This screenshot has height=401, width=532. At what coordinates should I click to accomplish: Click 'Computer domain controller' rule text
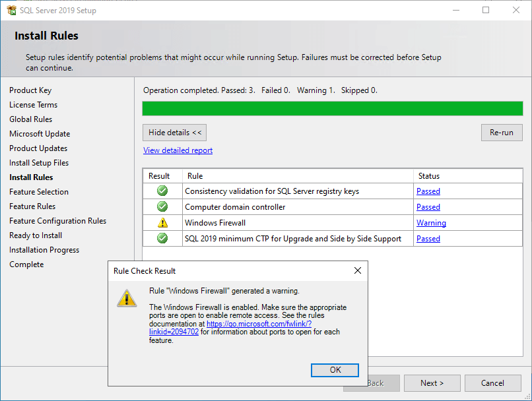coord(235,207)
